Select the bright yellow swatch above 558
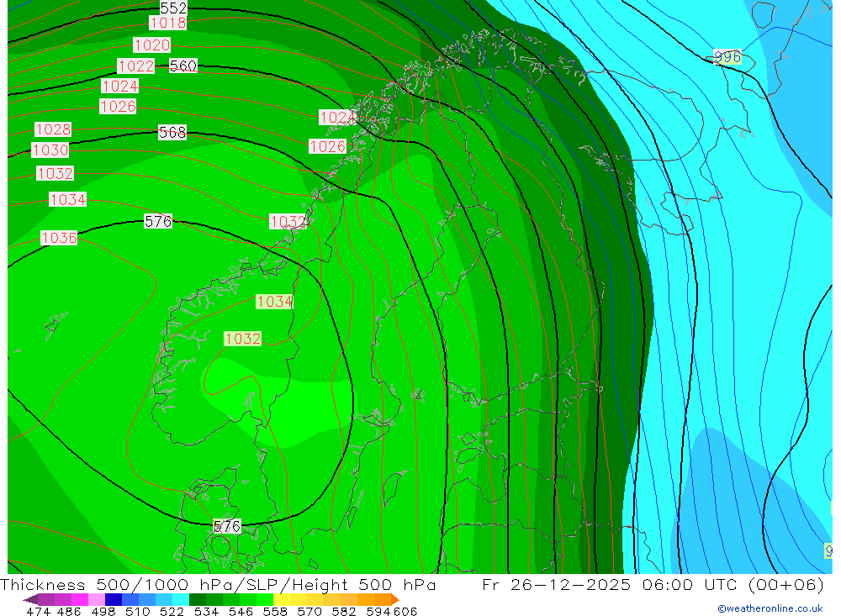The image size is (841, 616). point(282,599)
